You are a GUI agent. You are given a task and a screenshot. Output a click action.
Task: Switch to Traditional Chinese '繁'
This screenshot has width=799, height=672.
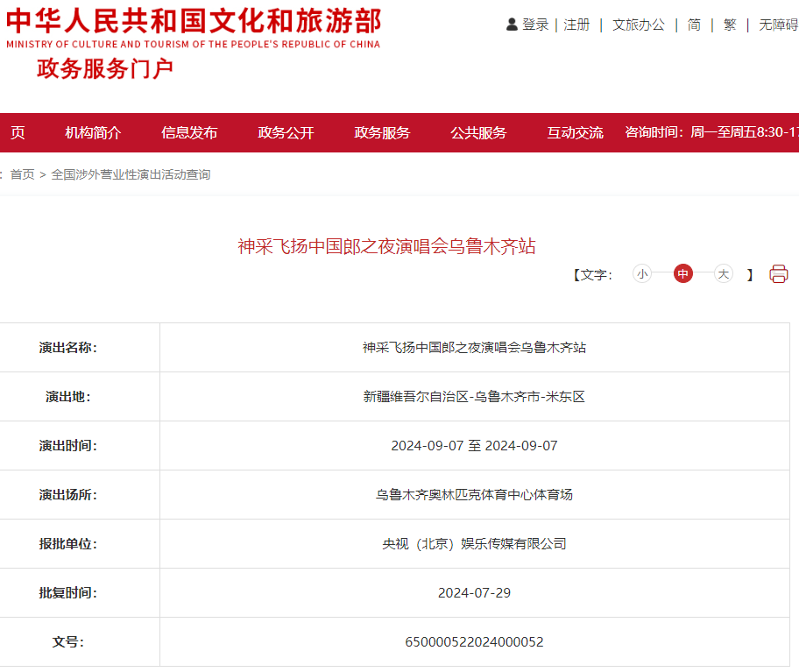730,25
